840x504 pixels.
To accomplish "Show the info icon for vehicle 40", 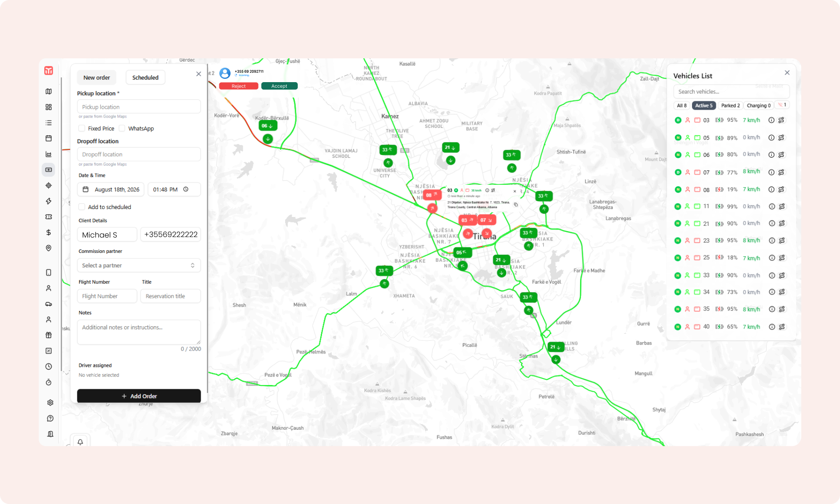I will (x=771, y=327).
